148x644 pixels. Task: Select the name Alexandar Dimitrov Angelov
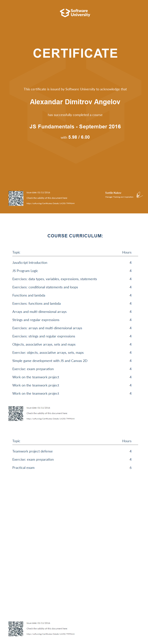[x=75, y=102]
